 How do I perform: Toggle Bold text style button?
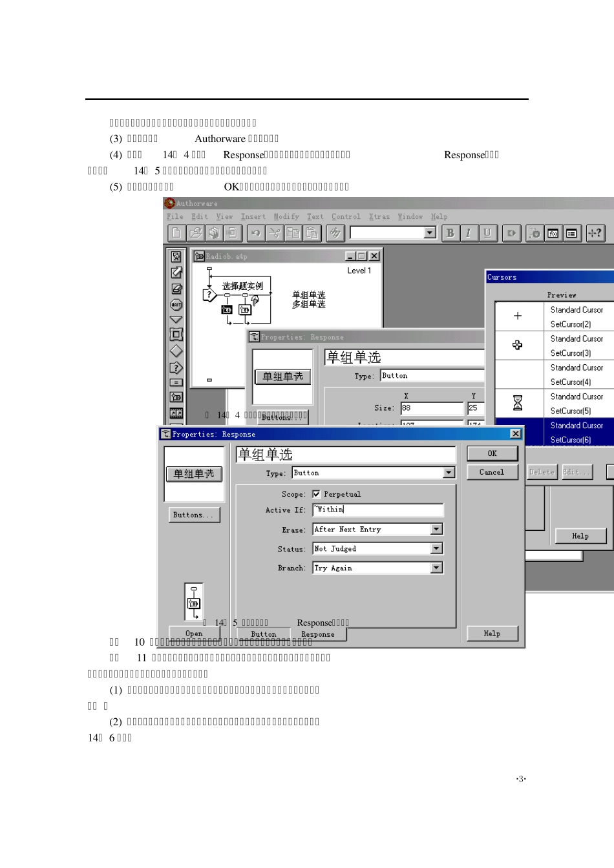click(450, 233)
